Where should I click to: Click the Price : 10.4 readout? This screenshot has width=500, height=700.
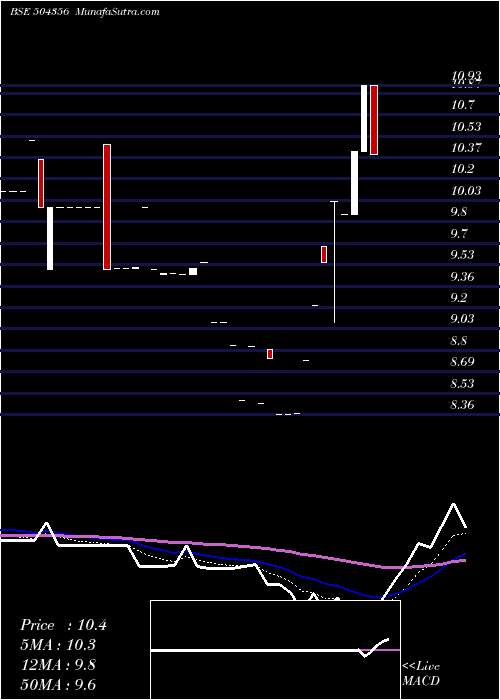click(63, 625)
